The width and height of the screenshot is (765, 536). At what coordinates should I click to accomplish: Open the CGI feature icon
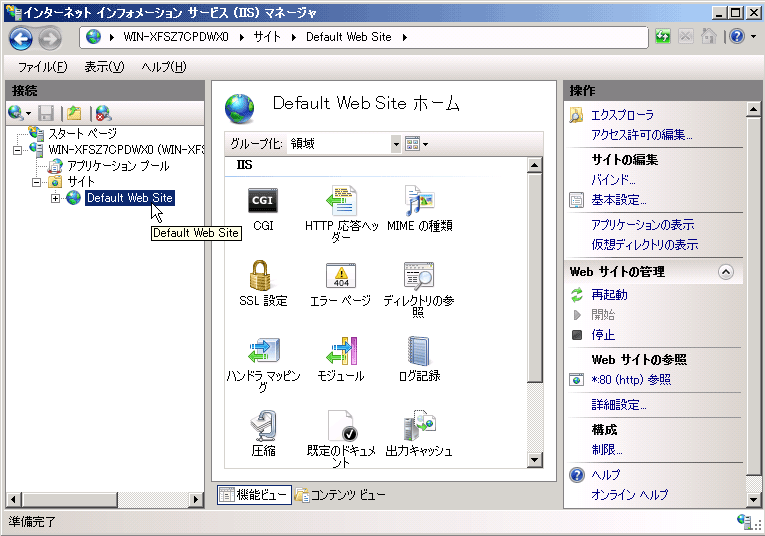click(x=263, y=201)
